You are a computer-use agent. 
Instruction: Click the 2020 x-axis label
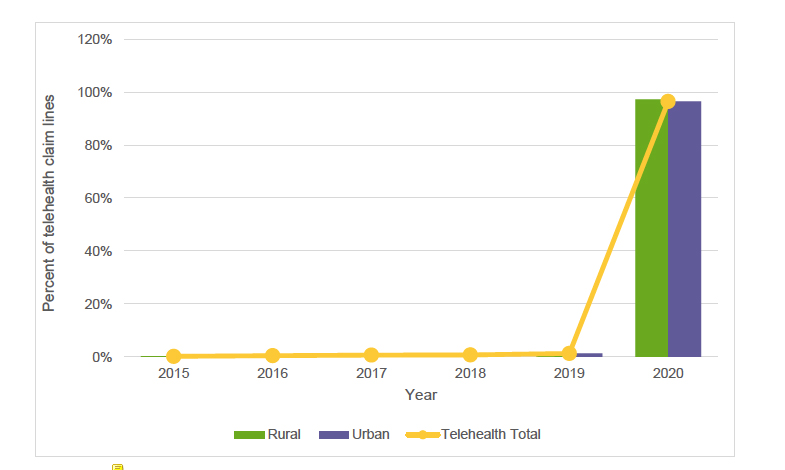click(668, 374)
